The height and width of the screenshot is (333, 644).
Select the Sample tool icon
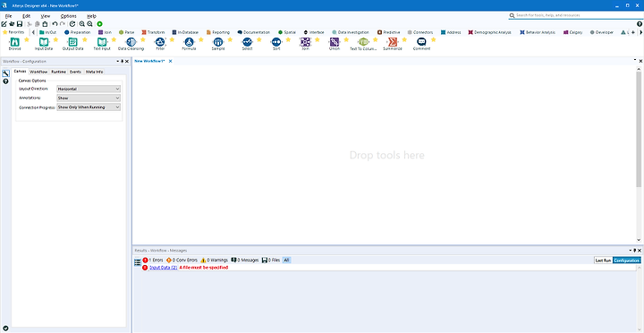[x=218, y=41]
